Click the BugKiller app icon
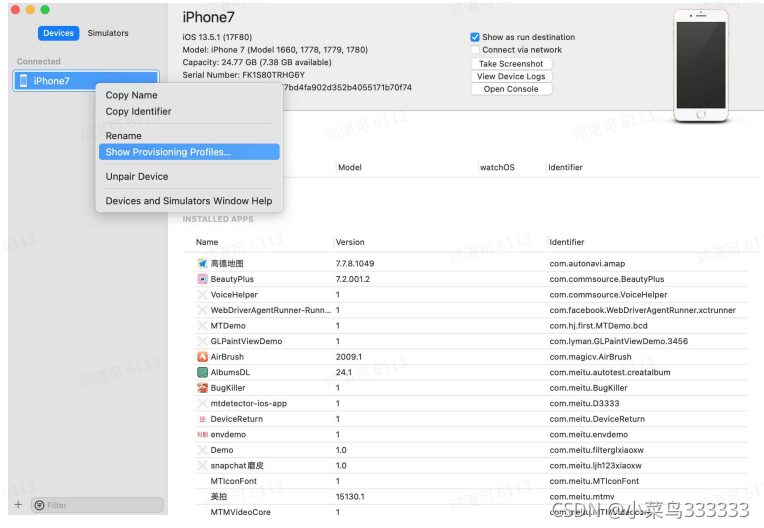Image resolution: width=764 pixels, height=528 pixels. click(202, 388)
